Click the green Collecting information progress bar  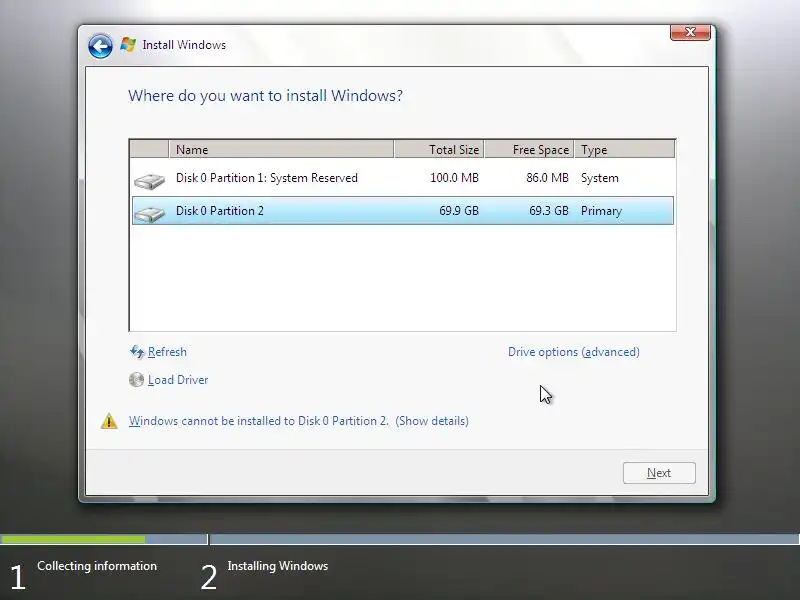pos(72,539)
